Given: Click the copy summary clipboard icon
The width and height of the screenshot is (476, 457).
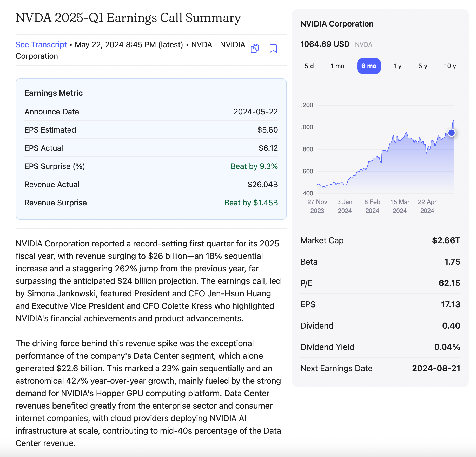Looking at the screenshot, I should [x=255, y=49].
